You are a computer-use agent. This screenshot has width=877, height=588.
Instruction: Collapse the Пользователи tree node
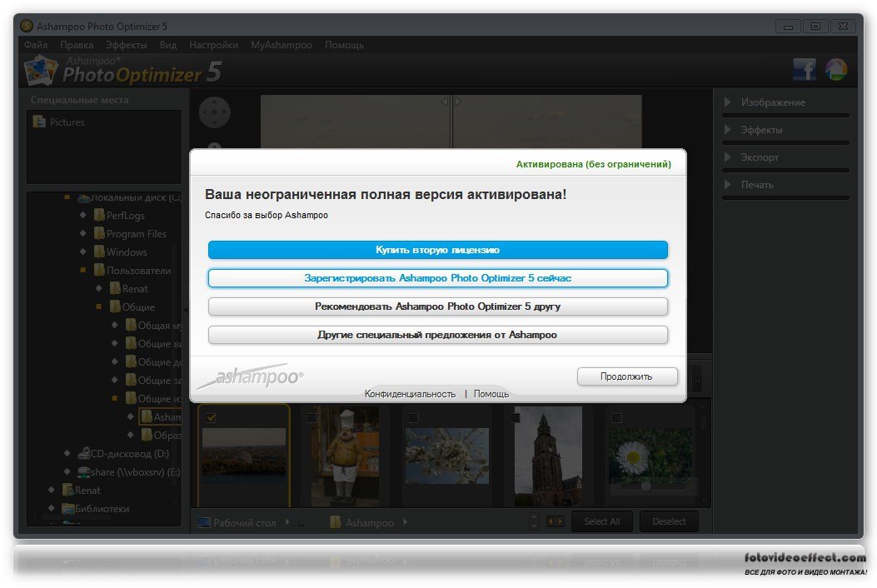tap(82, 270)
